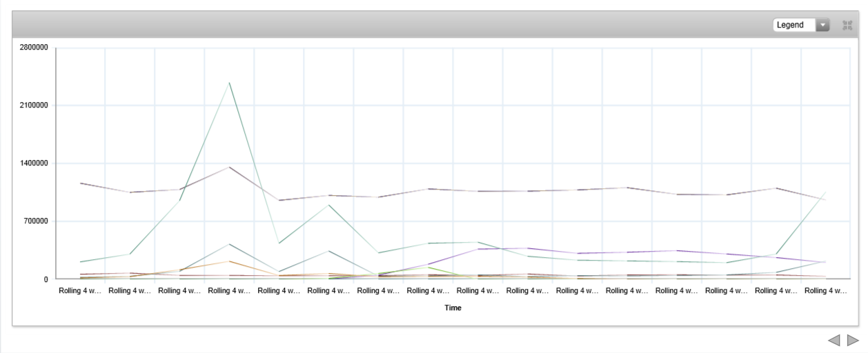Click the "Time" x-axis title
This screenshot has height=353, width=868.
coord(453,308)
